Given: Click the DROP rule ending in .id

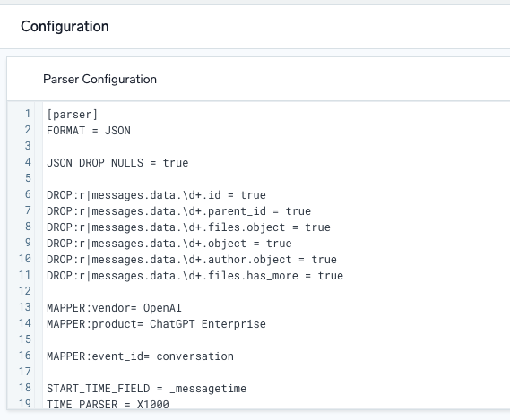Looking at the screenshot, I should [x=156, y=195].
